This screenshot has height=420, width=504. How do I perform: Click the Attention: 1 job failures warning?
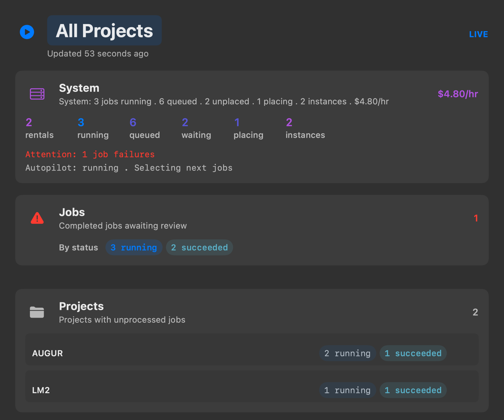click(x=90, y=154)
